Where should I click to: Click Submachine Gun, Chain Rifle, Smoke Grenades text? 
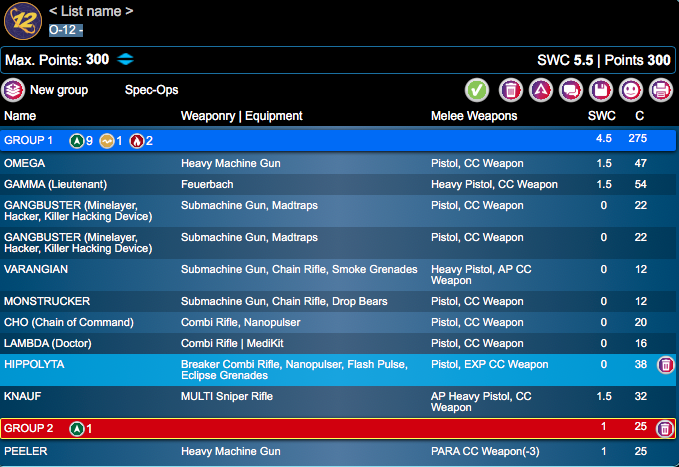pos(299,269)
